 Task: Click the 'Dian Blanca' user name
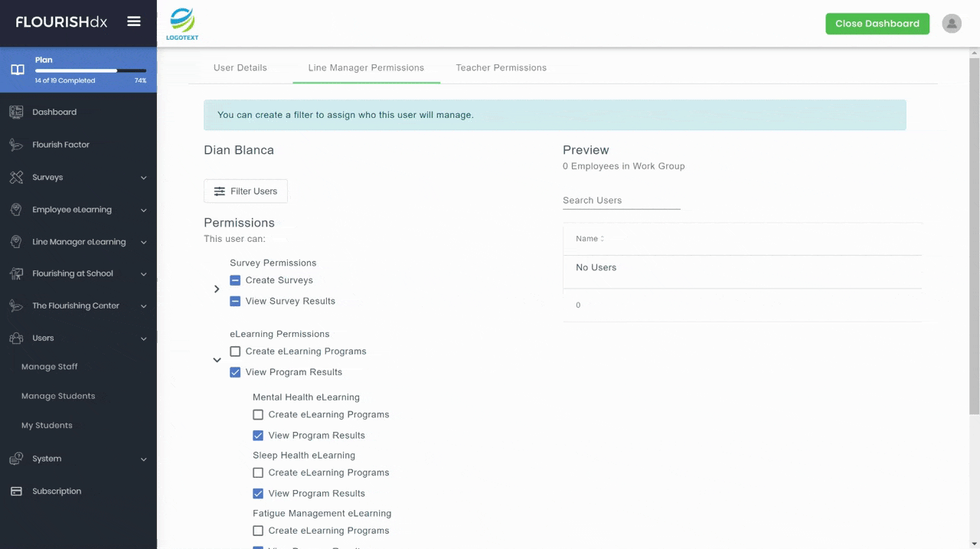239,150
